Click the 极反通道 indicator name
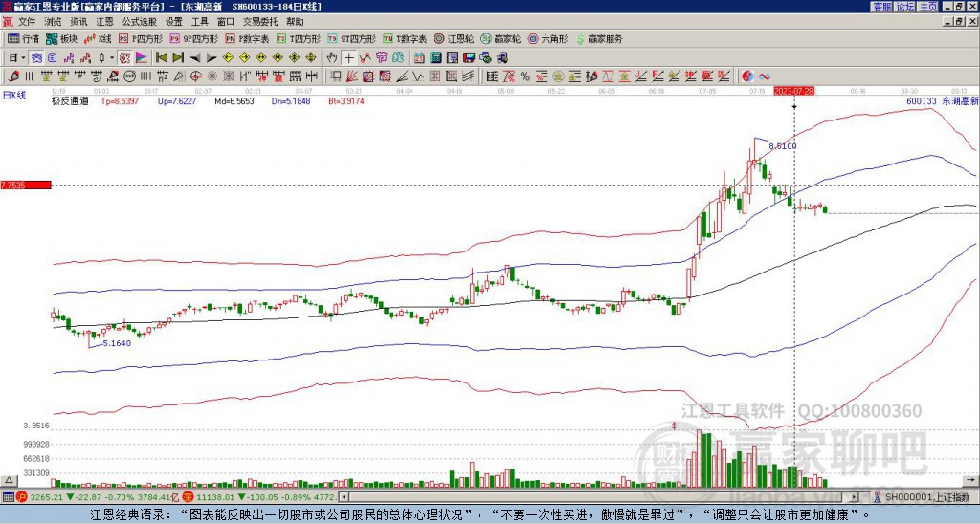The image size is (980, 524). coord(69,101)
